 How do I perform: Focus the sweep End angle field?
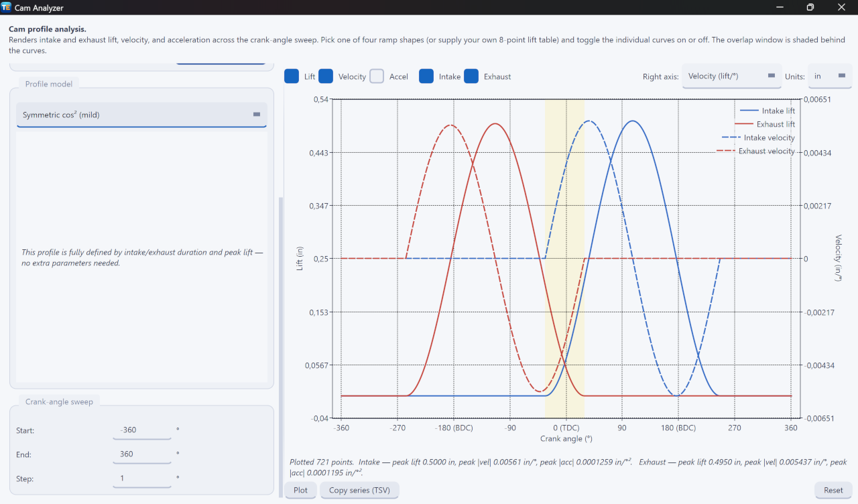[142, 454]
